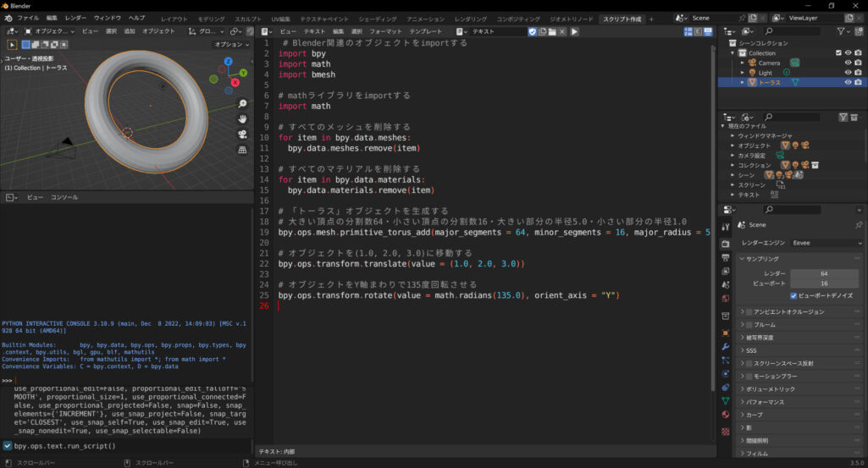Collapse the サンプリング panel
The height and width of the screenshot is (468, 868).
[800, 259]
